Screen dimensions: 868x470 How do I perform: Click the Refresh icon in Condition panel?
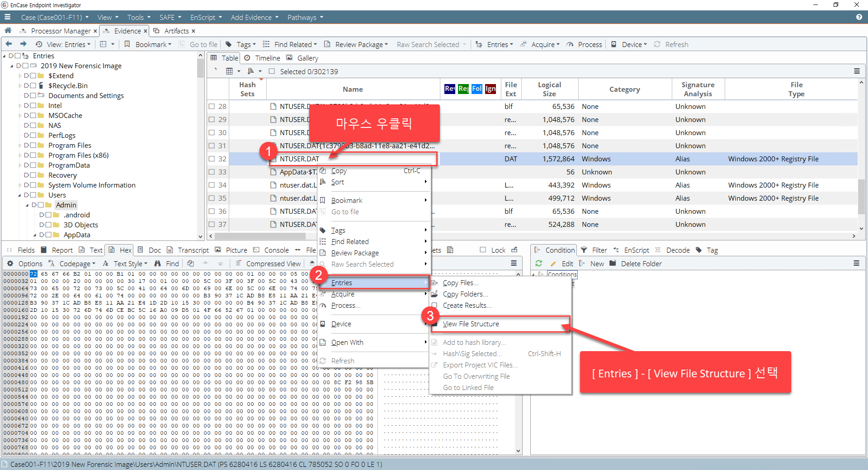[x=538, y=263]
